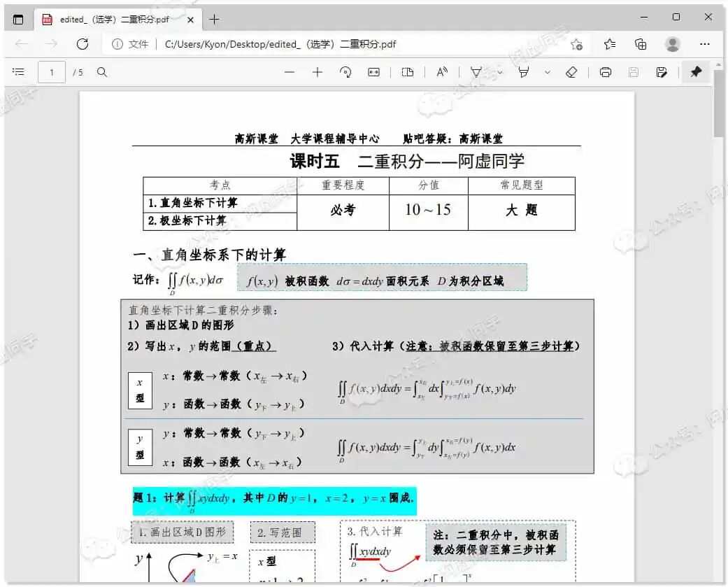Click the '必考' table cell
This screenshot has height=587, width=728.
343,212
